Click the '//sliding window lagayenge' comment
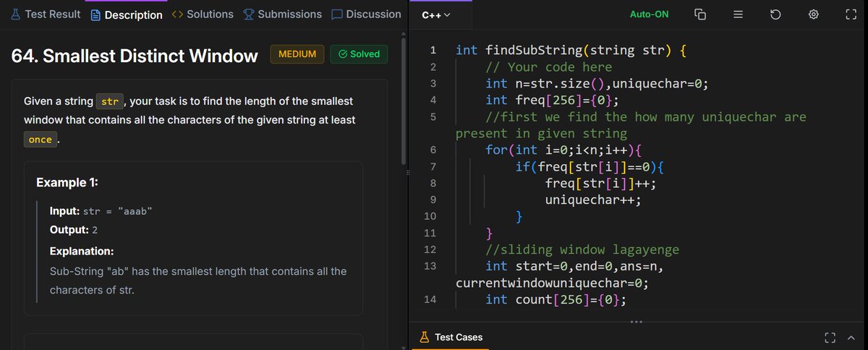The width and height of the screenshot is (868, 350). (582, 249)
